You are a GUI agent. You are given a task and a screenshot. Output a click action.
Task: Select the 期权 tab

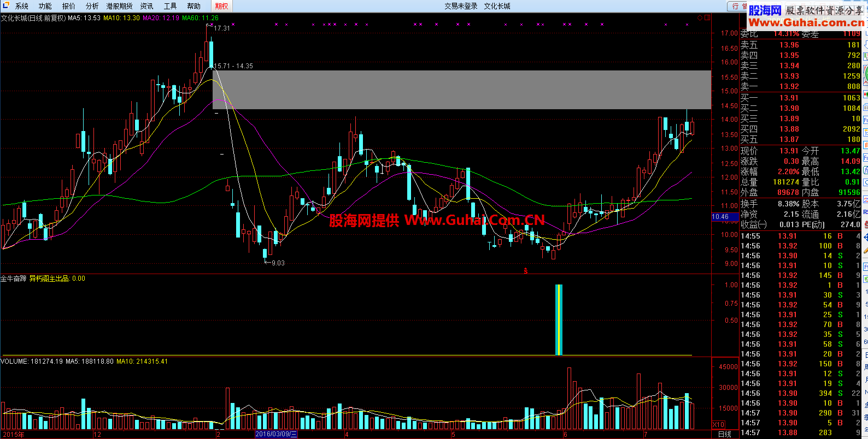(x=222, y=6)
